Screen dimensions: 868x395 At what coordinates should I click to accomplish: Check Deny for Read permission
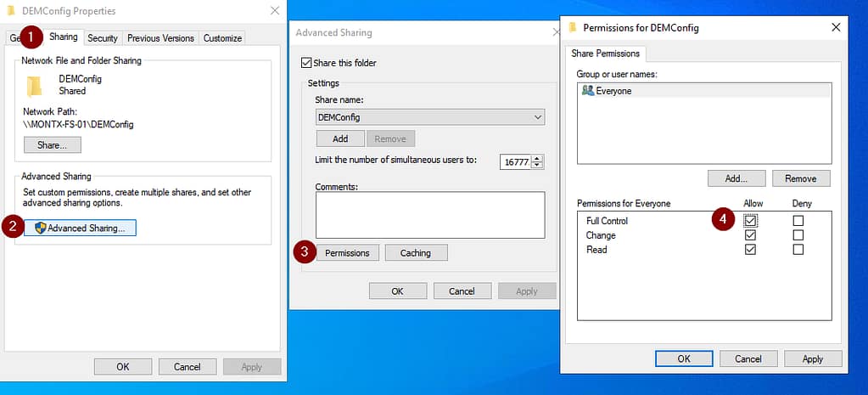coord(798,250)
